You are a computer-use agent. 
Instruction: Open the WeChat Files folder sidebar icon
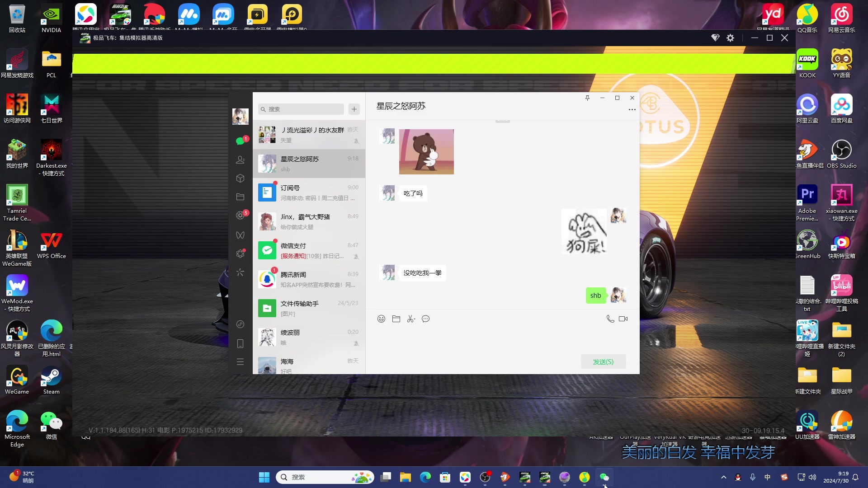[x=240, y=197]
